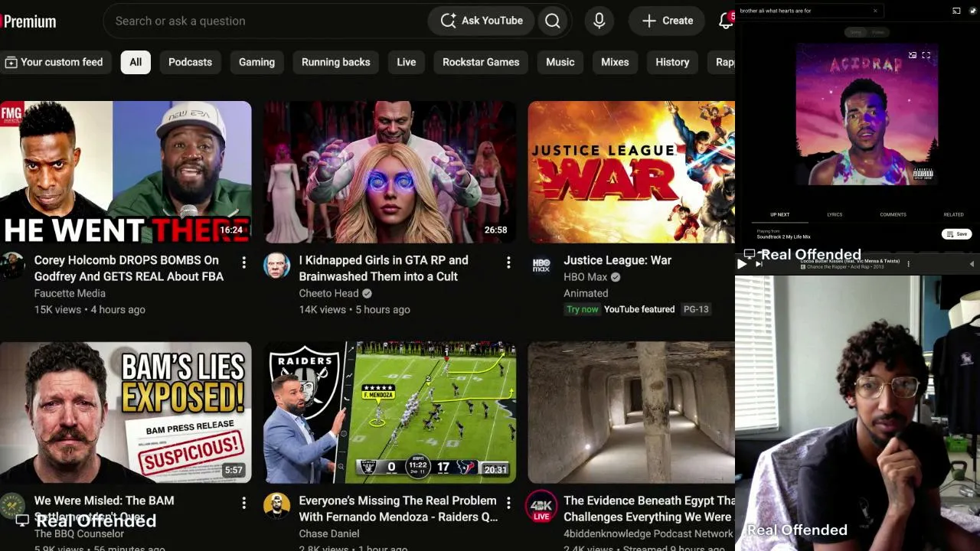This screenshot has width=980, height=551.
Task: Open Cheeto Head channel avatar
Action: coord(276,266)
